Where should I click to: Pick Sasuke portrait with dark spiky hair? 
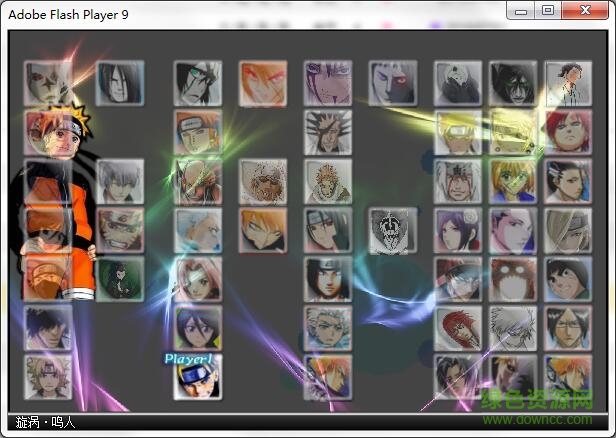tap(48, 329)
